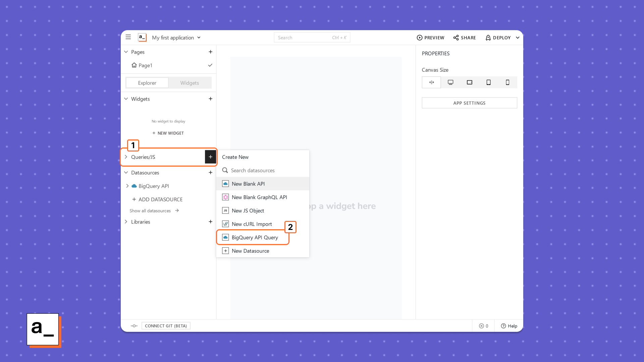Add a new page with plus icon
This screenshot has height=362, width=644.
point(210,52)
